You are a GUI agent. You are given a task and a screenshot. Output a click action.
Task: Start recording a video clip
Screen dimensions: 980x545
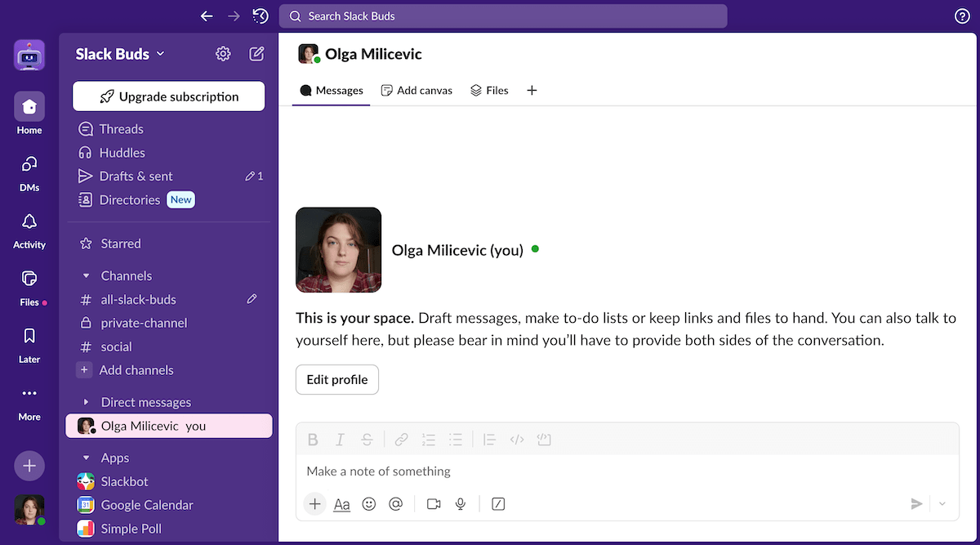tap(434, 504)
